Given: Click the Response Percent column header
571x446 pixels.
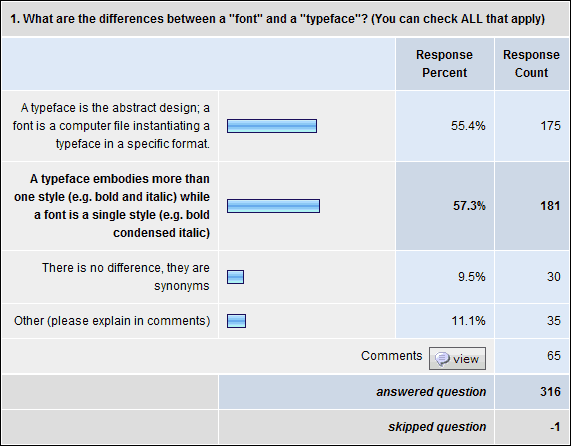Looking at the screenshot, I should [445, 64].
